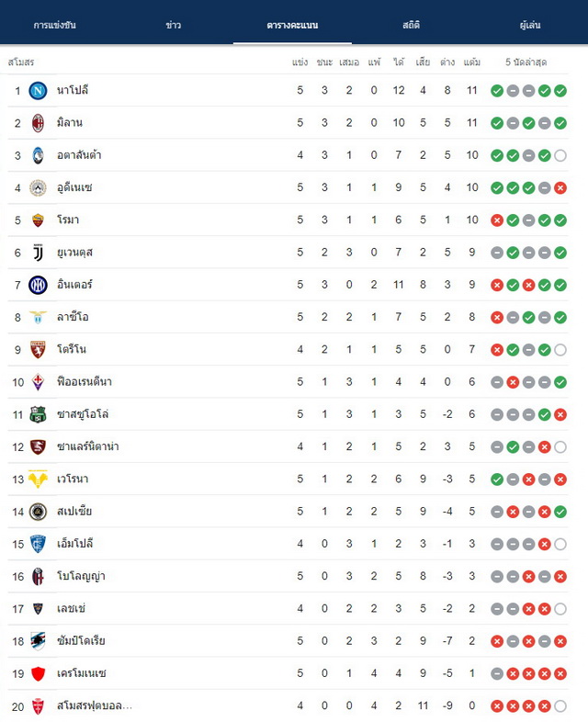The image size is (588, 722).
Task: Click Udinese's latest red loss indicator
Action: pos(560,188)
